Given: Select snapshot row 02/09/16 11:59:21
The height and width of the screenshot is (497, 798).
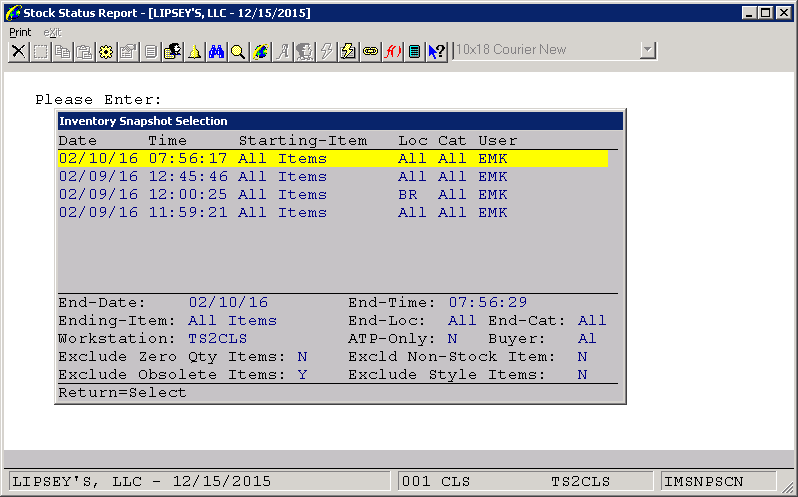Looking at the screenshot, I should click(333, 213).
